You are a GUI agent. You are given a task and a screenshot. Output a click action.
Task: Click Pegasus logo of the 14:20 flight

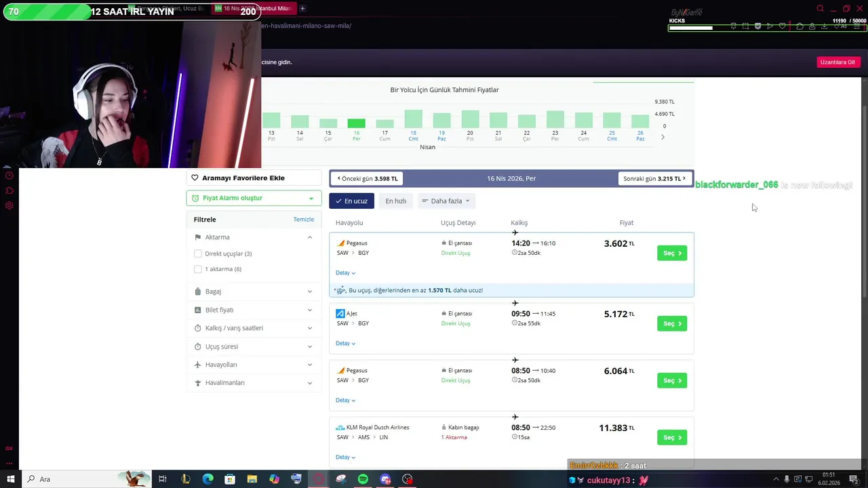[341, 243]
